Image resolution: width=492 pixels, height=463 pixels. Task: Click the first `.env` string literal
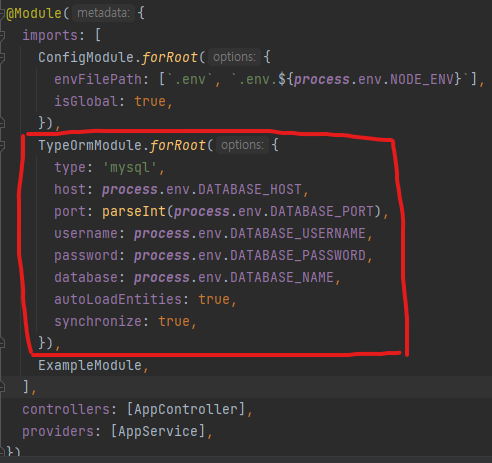(x=190, y=79)
